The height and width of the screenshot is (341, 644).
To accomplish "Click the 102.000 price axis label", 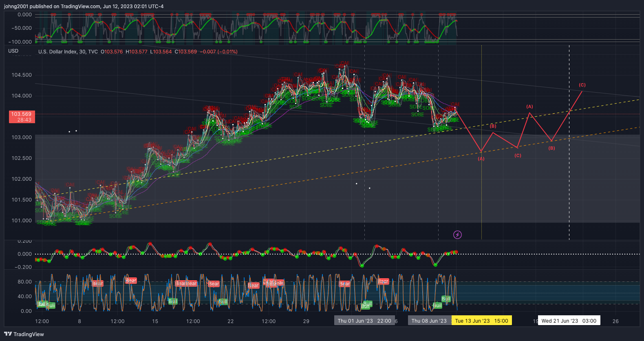I will 22,179.
